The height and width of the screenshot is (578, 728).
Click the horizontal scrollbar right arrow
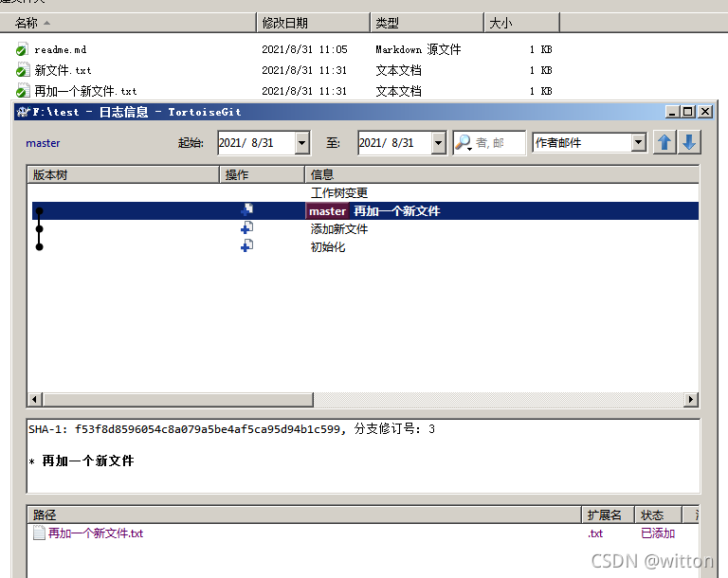click(x=691, y=399)
